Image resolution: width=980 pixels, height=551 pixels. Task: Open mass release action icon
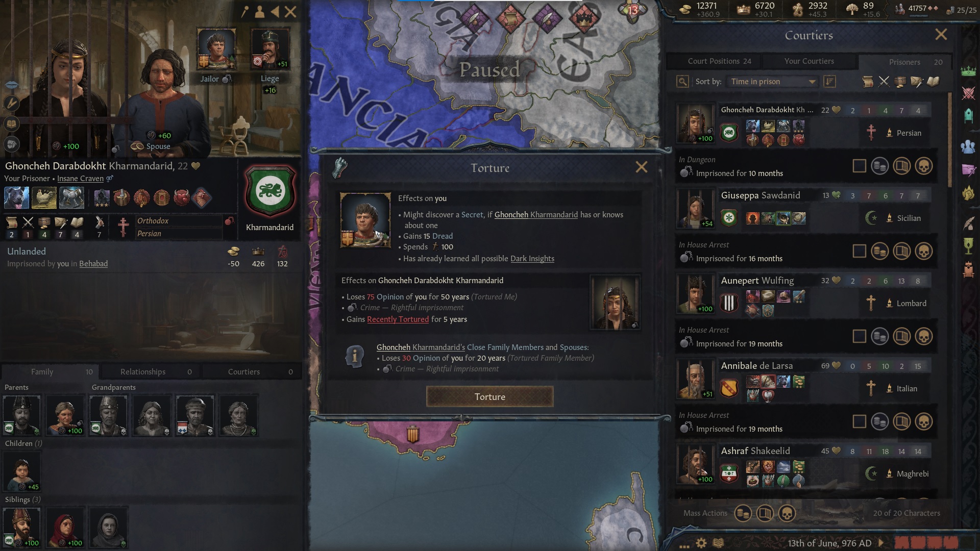(765, 513)
